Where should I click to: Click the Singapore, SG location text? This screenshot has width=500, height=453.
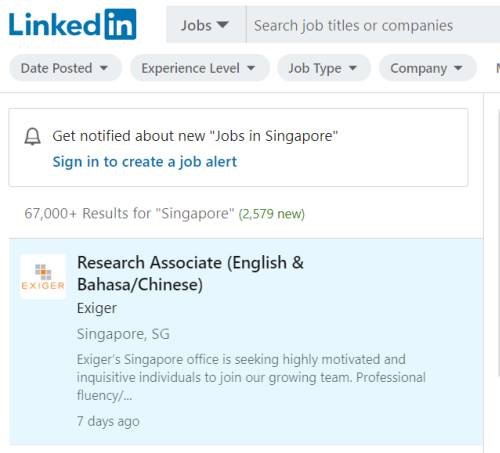[123, 334]
